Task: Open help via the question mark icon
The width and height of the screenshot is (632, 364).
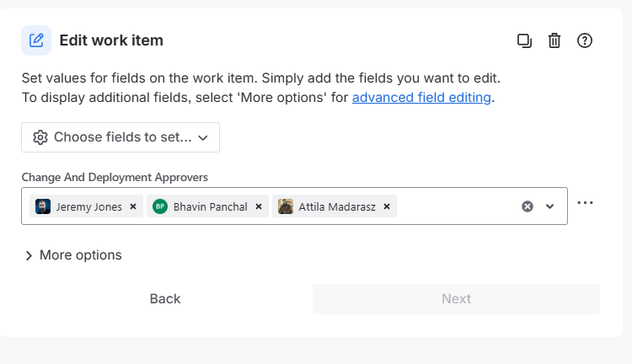Action: pyautogui.click(x=585, y=40)
